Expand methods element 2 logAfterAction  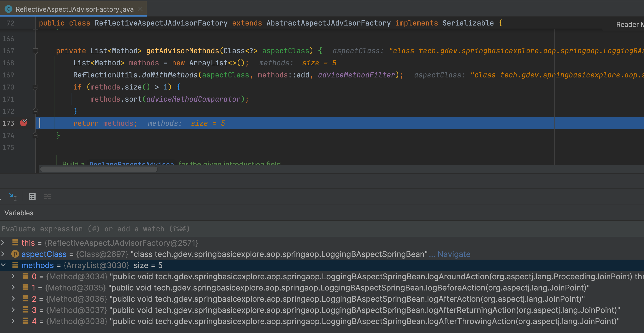tap(13, 299)
